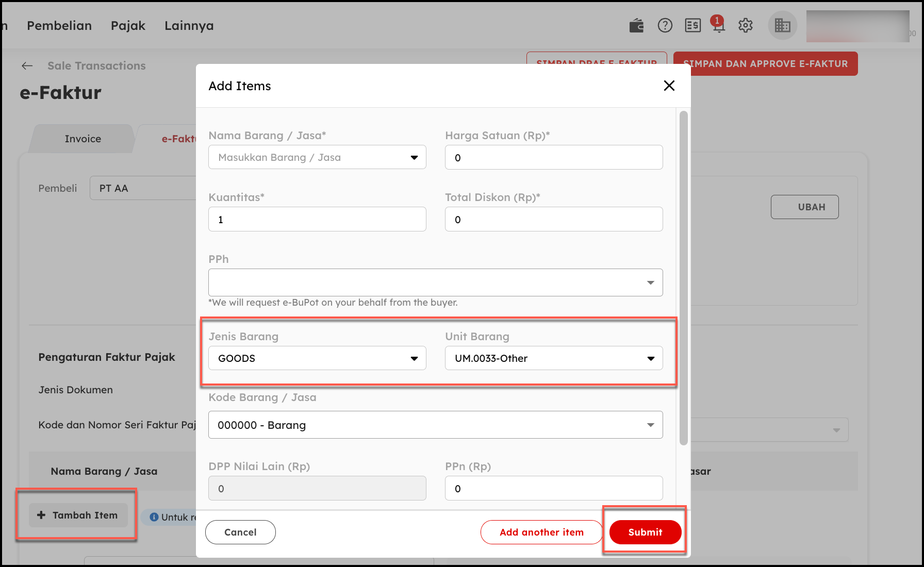The width and height of the screenshot is (924, 567).
Task: Open the Pajak menu
Action: coord(128,26)
